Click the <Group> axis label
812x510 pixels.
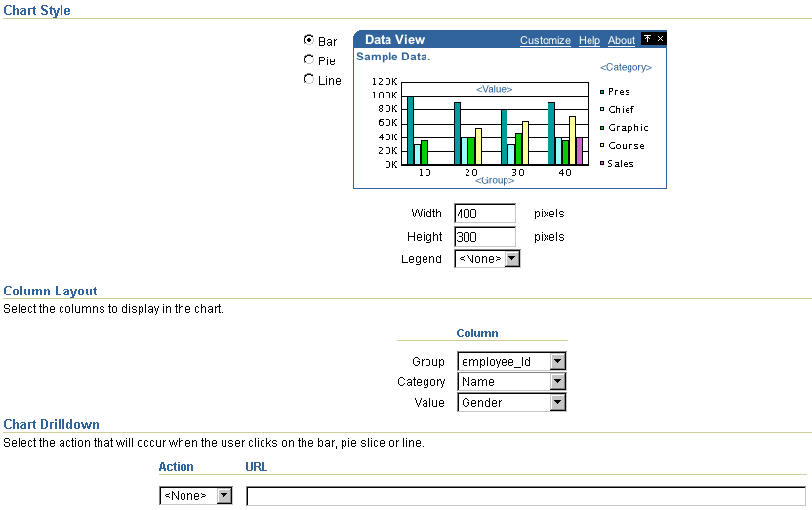(x=495, y=180)
